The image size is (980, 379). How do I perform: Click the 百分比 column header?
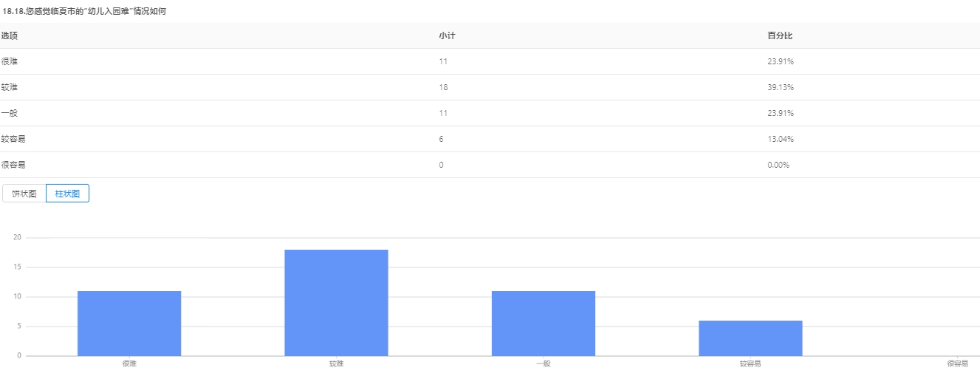pyautogui.click(x=780, y=35)
